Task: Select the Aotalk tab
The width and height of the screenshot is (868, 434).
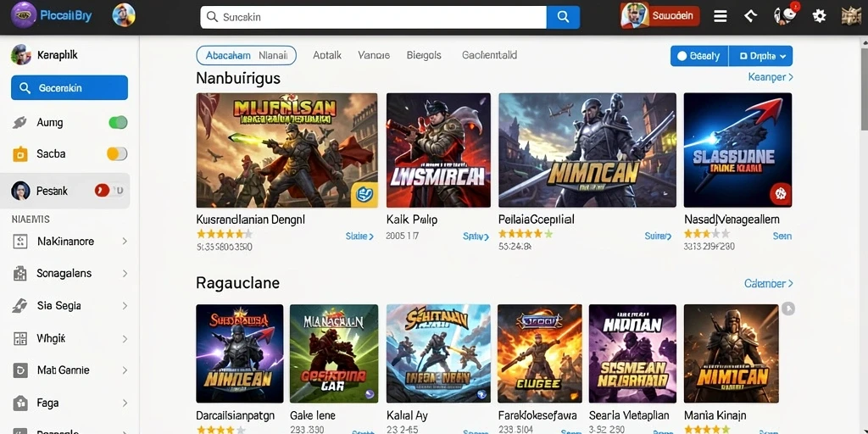Action: coord(327,55)
